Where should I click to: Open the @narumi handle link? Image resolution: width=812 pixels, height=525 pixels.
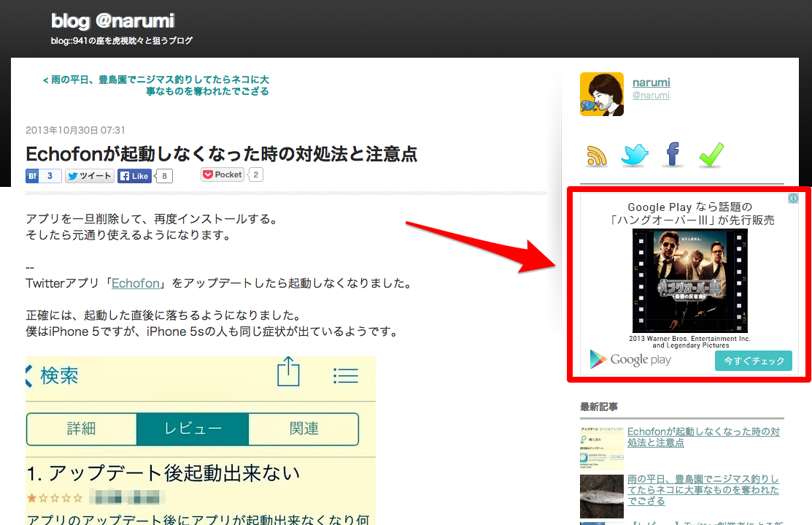click(x=651, y=96)
